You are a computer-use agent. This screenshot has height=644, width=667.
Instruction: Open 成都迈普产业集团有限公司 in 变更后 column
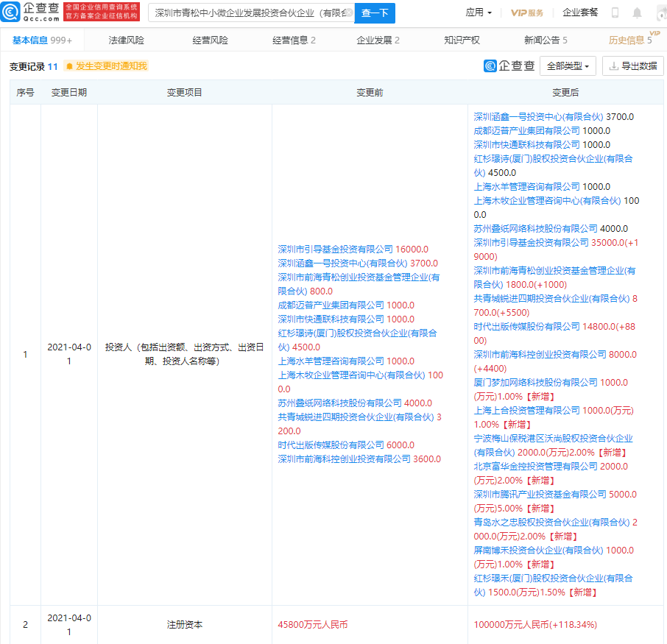click(526, 130)
